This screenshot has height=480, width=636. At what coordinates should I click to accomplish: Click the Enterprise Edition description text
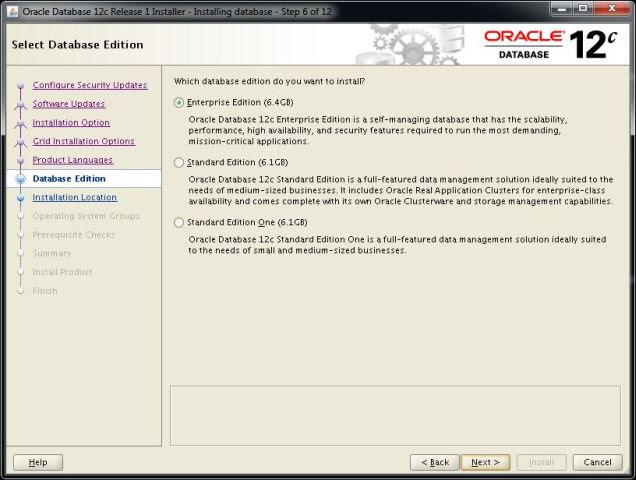click(x=378, y=130)
